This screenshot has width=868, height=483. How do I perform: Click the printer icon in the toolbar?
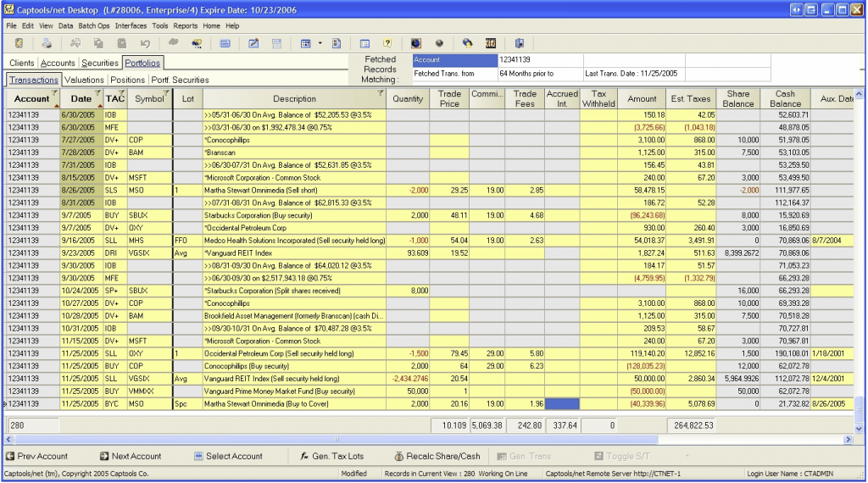pyautogui.click(x=47, y=43)
